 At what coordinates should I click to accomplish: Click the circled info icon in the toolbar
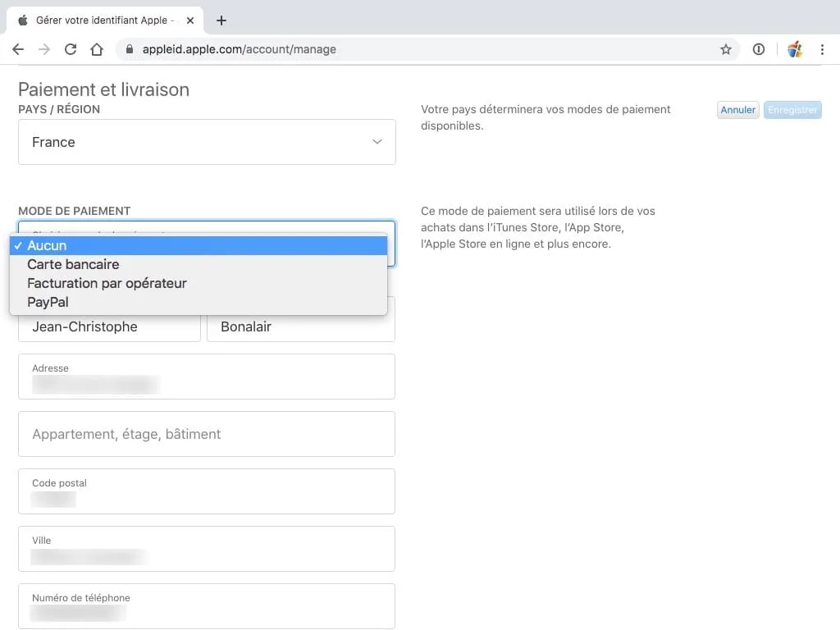(x=758, y=49)
